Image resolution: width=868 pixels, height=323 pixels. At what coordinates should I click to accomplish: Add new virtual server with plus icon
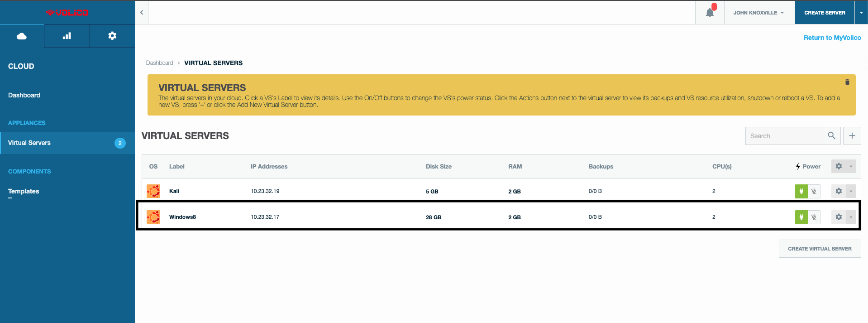(852, 136)
